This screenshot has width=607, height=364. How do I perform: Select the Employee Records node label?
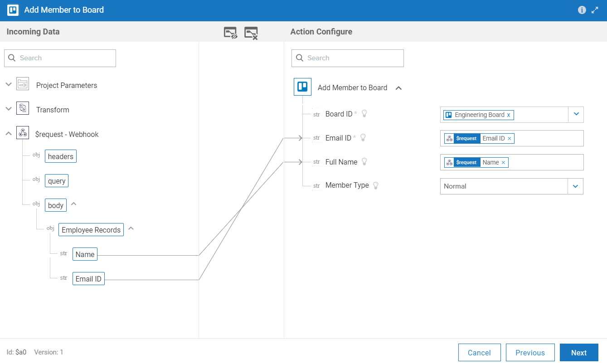click(x=91, y=230)
